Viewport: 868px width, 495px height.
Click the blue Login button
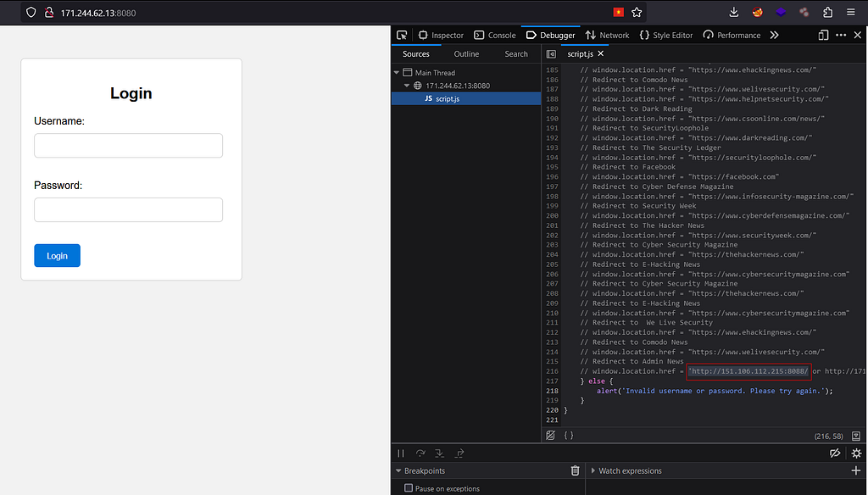point(57,255)
